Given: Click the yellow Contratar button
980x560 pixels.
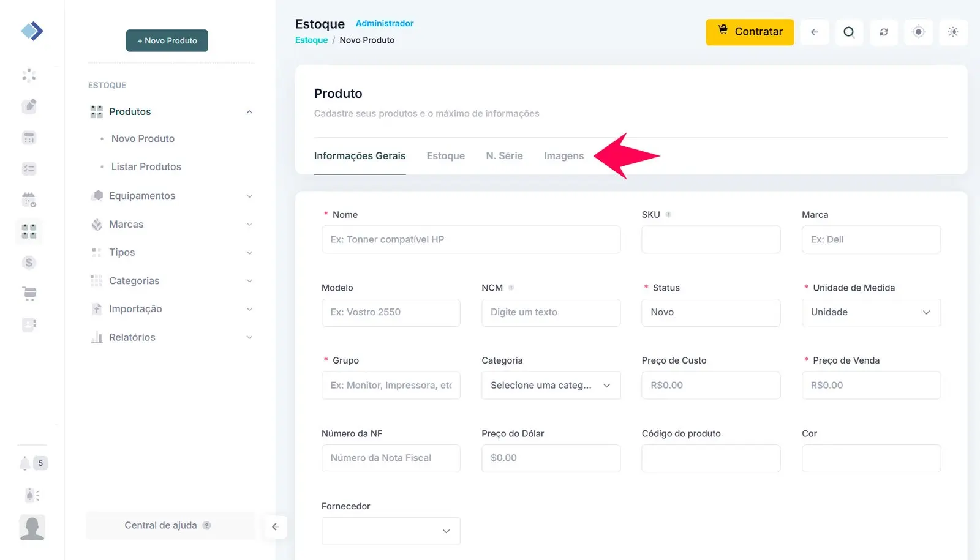Looking at the screenshot, I should 749,32.
